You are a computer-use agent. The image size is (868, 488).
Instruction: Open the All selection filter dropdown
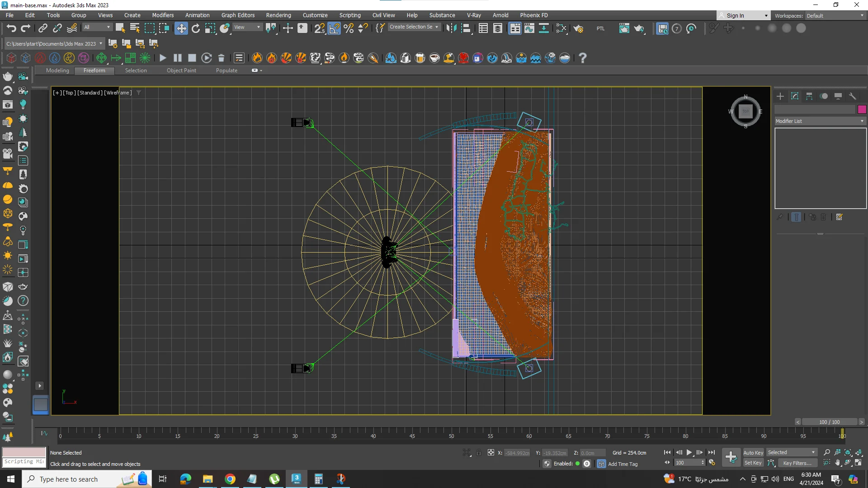(97, 27)
